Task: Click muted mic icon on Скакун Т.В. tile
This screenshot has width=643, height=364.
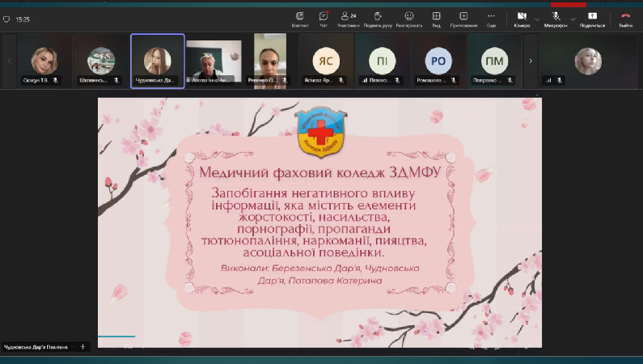Action: (55, 80)
